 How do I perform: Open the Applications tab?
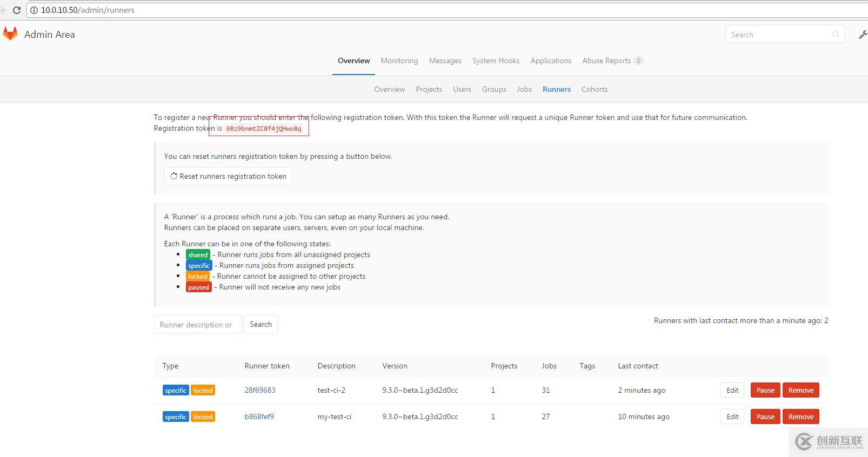551,61
